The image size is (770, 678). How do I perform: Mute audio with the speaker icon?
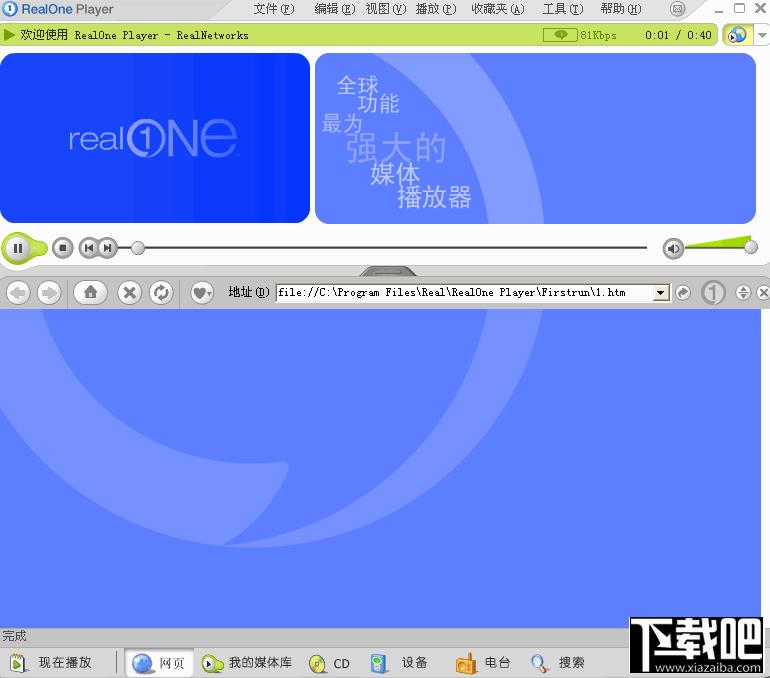pos(673,249)
